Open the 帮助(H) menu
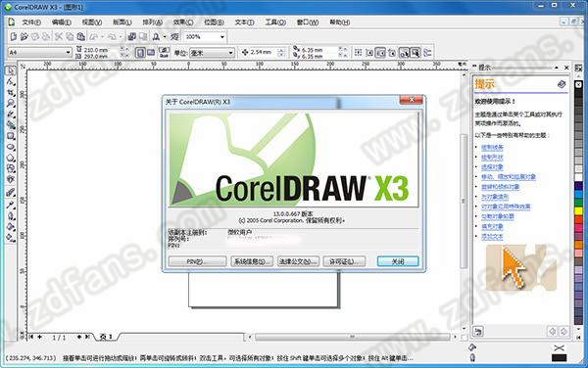588x368 pixels. (339, 23)
